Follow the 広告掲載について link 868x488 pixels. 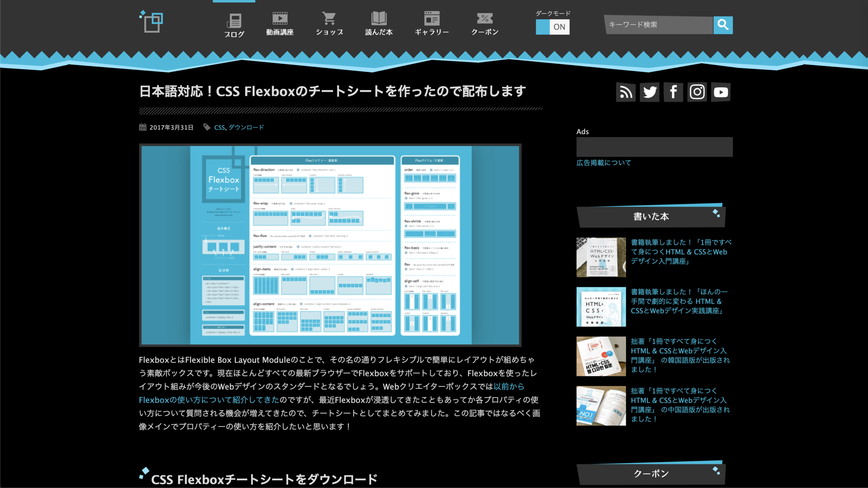(604, 163)
